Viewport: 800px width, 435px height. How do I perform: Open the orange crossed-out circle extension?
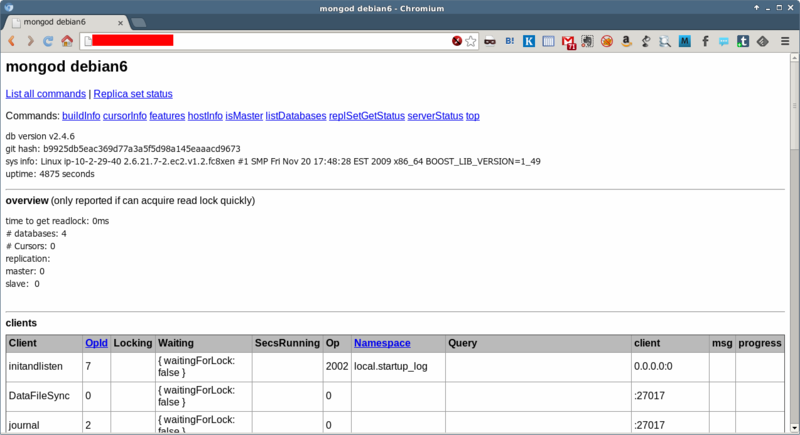pyautogui.click(x=607, y=41)
